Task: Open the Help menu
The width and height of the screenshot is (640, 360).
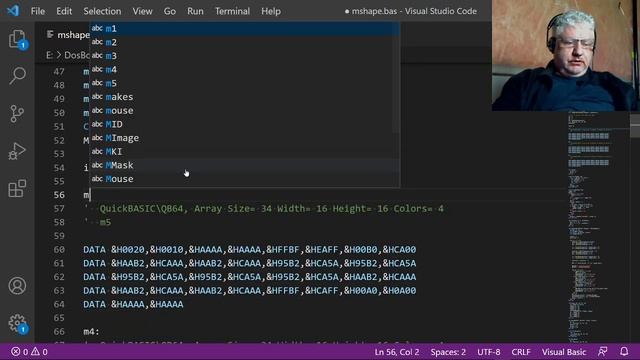Action: [271, 11]
